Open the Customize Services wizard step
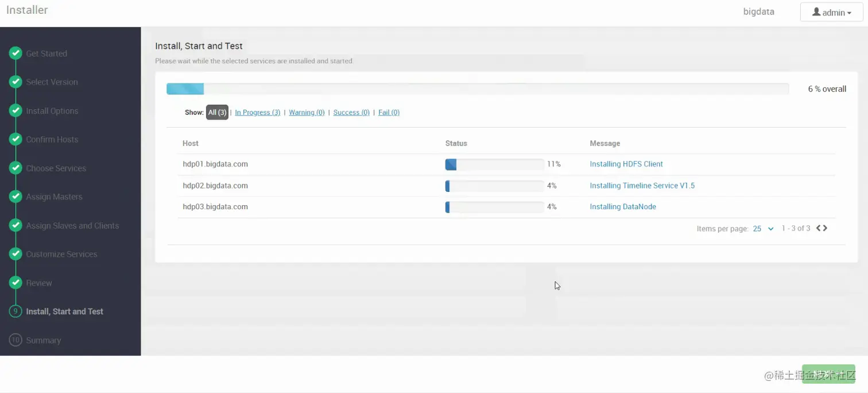868x393 pixels. (61, 254)
